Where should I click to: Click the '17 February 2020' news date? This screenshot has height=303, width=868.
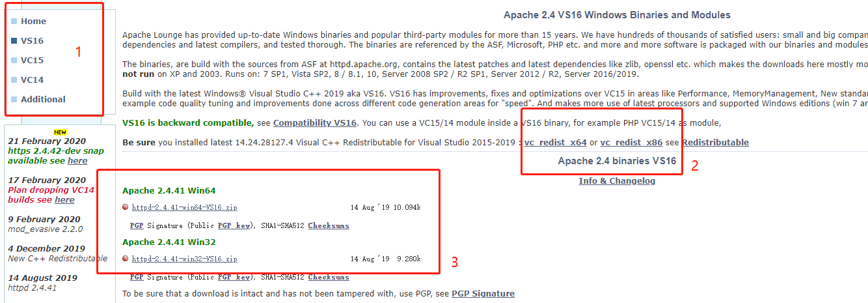[47, 180]
